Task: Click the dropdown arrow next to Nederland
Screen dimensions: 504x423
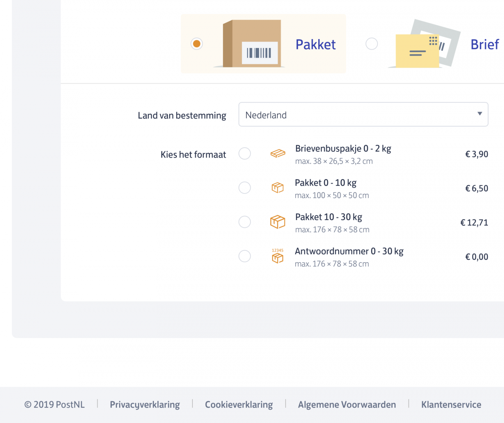Action: (x=480, y=114)
